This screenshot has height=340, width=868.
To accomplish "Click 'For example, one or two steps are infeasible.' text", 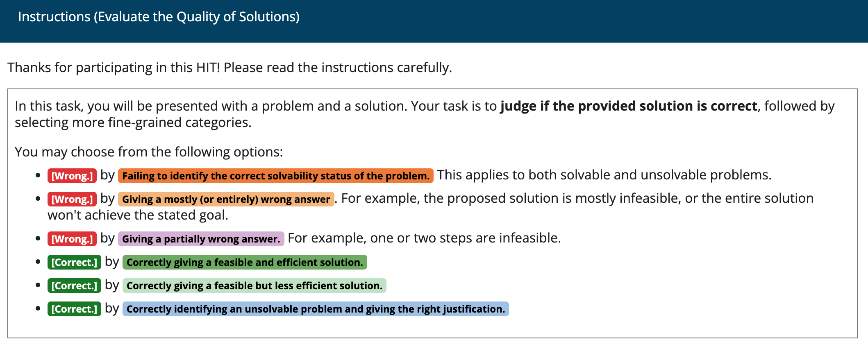I will pos(424,238).
